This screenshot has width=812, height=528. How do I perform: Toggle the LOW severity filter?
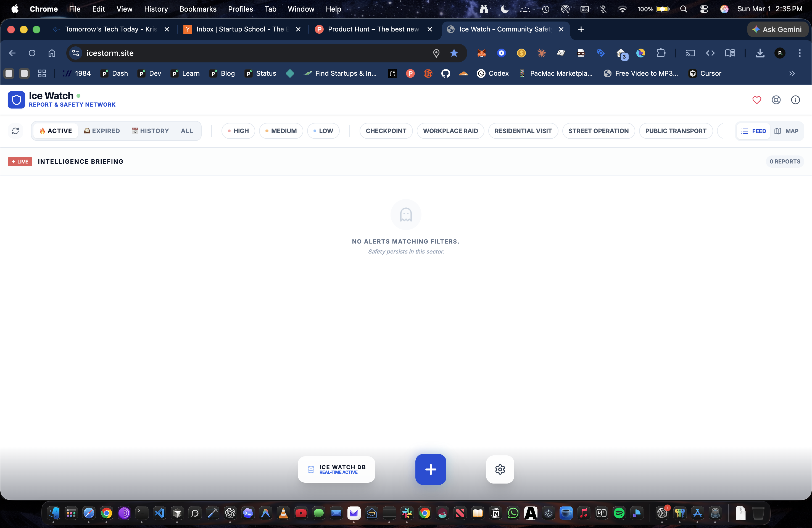pos(323,131)
